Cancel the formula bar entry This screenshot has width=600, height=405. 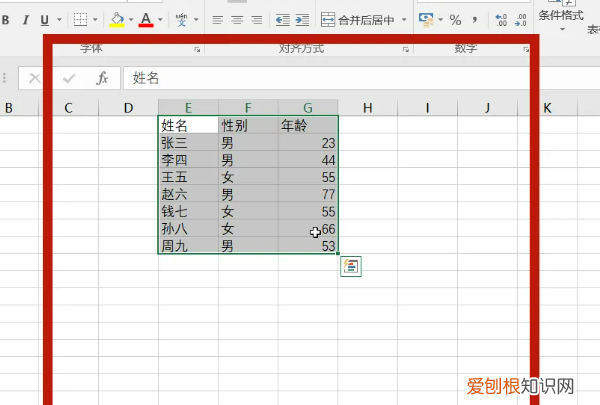[x=34, y=78]
